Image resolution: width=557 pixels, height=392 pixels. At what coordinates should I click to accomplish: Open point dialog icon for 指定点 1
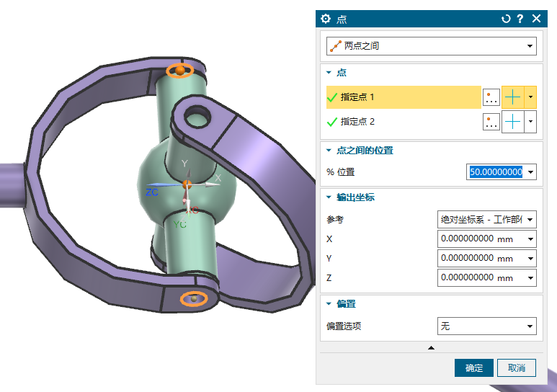click(491, 97)
